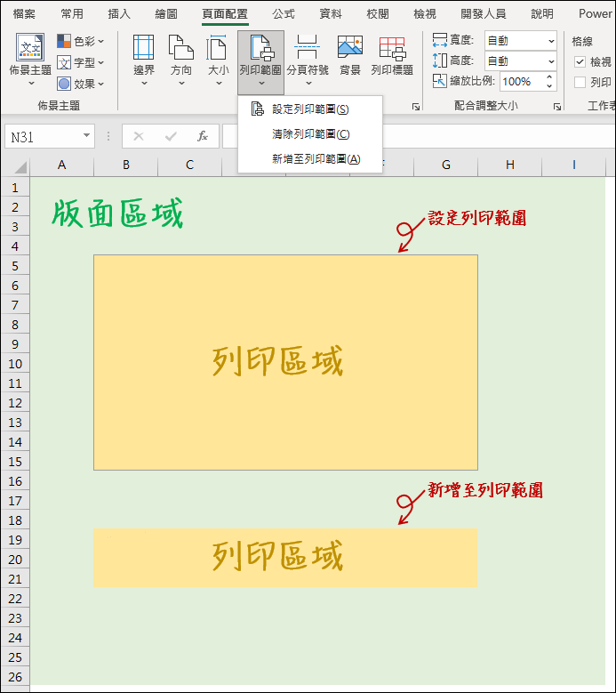Switch to the 檢視 ribbon tab
This screenshot has height=693, width=616.
coord(425,14)
